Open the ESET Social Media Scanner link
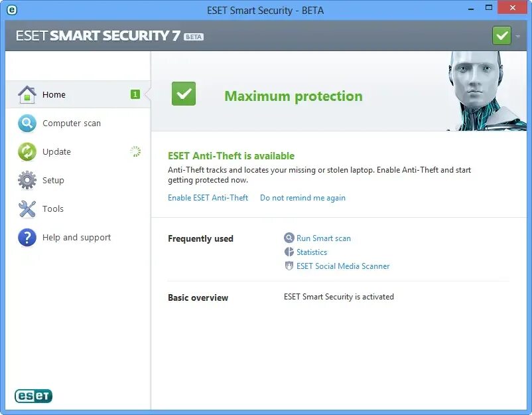Viewport: 532px width, 415px height. point(343,266)
